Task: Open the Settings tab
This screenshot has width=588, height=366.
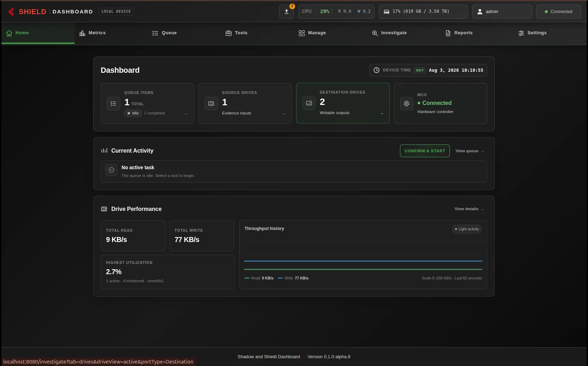Action: 550,33
